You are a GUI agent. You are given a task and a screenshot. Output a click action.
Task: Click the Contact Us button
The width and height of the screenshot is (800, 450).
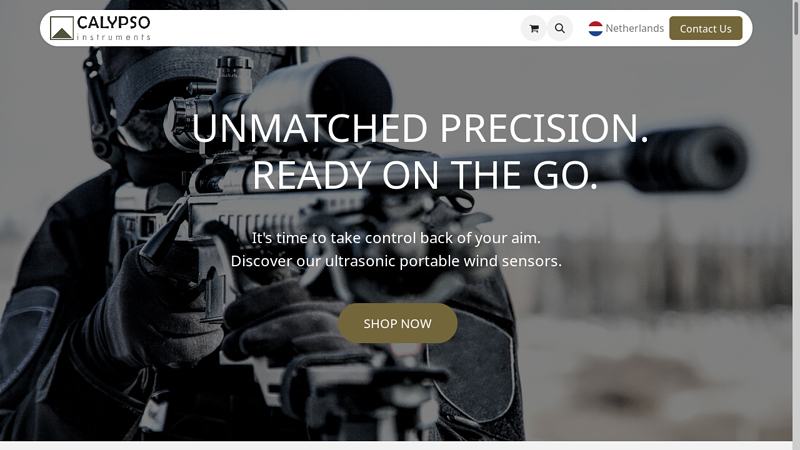706,29
